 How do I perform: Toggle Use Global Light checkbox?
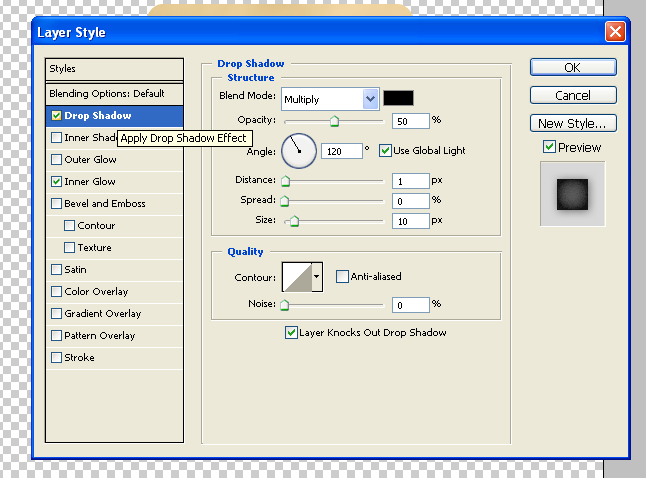click(385, 151)
